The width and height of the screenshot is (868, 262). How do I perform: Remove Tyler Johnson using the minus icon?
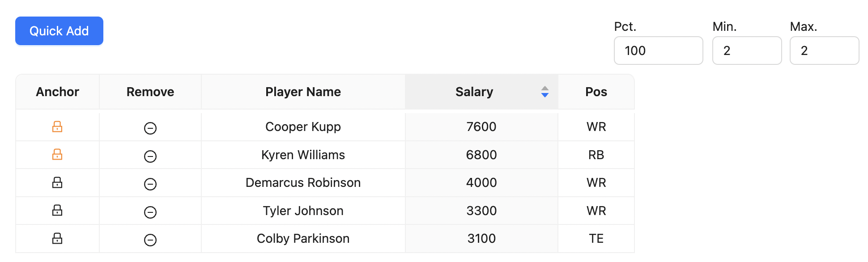tap(150, 212)
